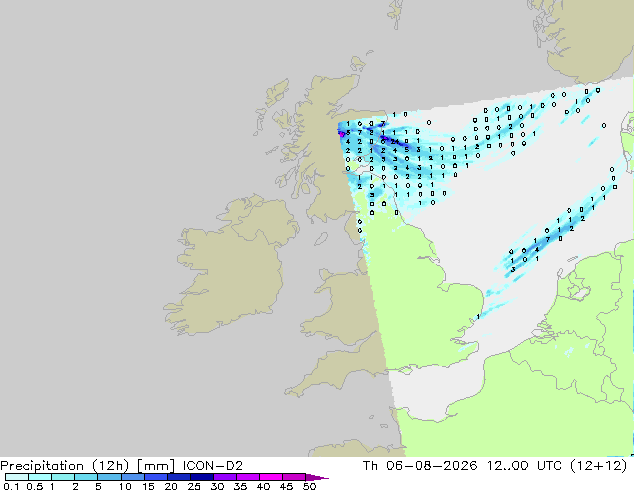Click the above-50 arrow end of legend
The height and width of the screenshot is (490, 634).
click(317, 477)
